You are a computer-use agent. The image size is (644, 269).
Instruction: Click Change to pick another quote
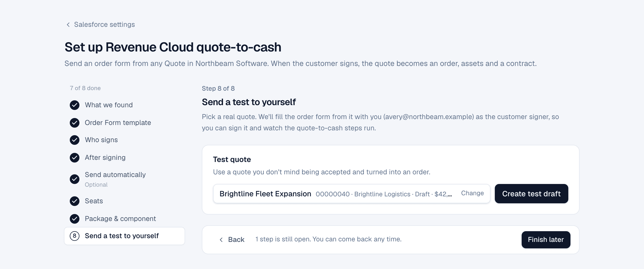tap(472, 193)
